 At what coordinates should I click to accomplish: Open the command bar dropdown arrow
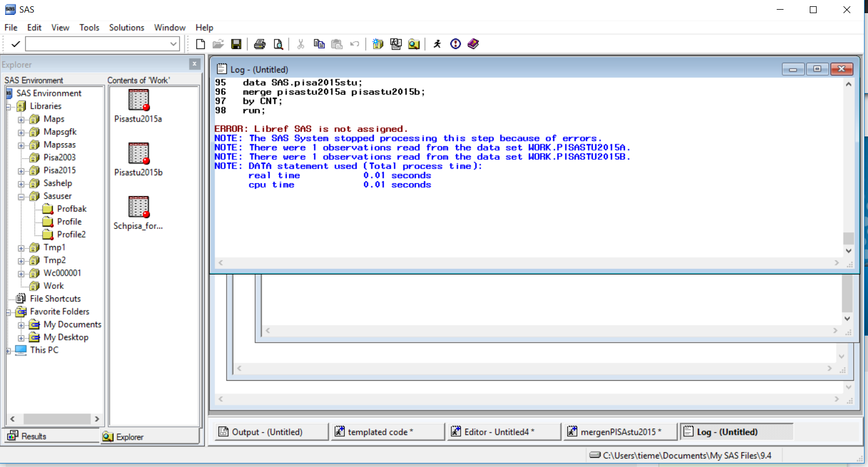173,43
